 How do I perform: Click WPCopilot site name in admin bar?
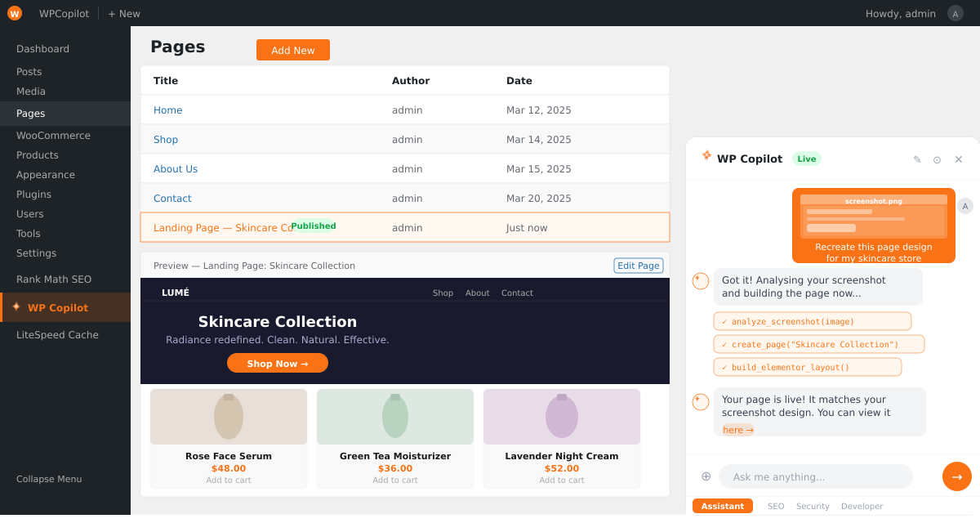[x=64, y=14]
